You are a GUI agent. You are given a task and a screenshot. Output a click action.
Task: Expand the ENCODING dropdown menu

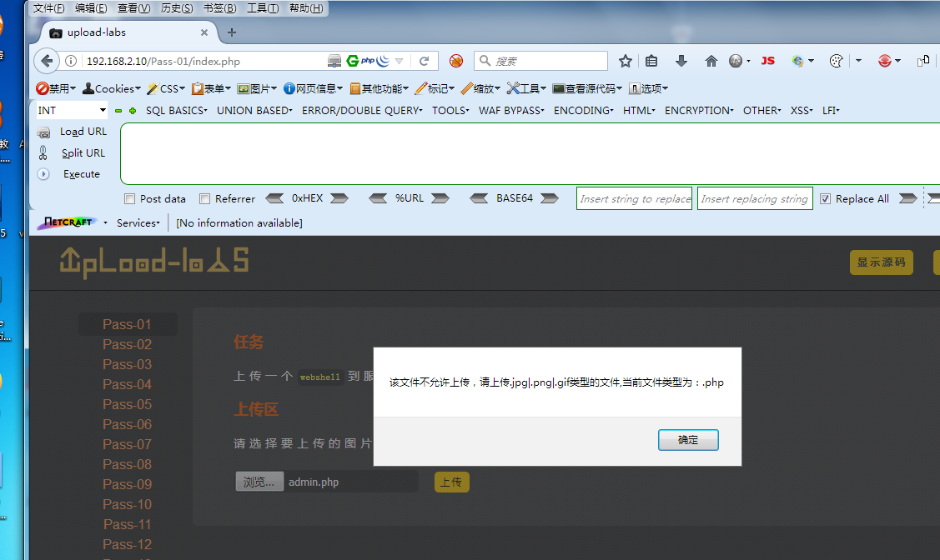(583, 109)
